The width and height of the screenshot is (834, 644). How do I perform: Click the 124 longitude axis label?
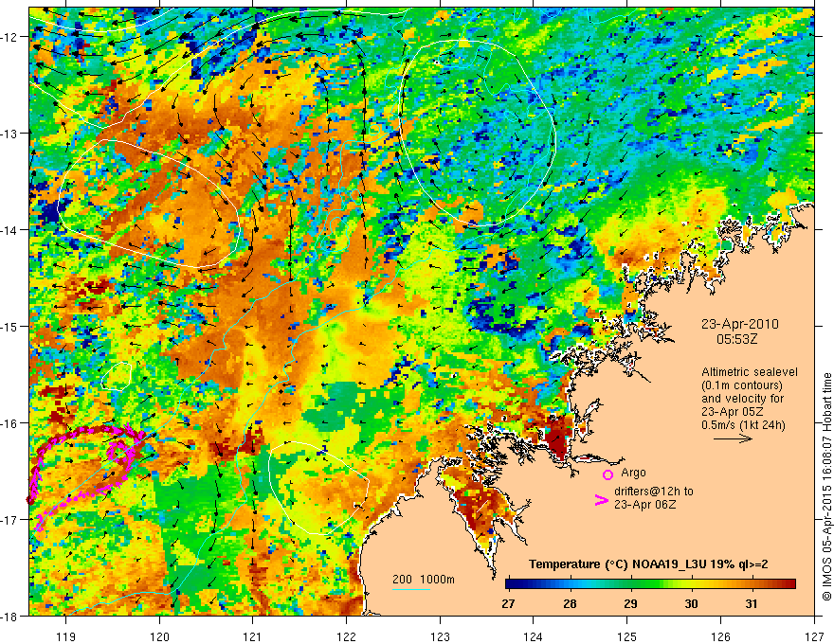tap(533, 637)
